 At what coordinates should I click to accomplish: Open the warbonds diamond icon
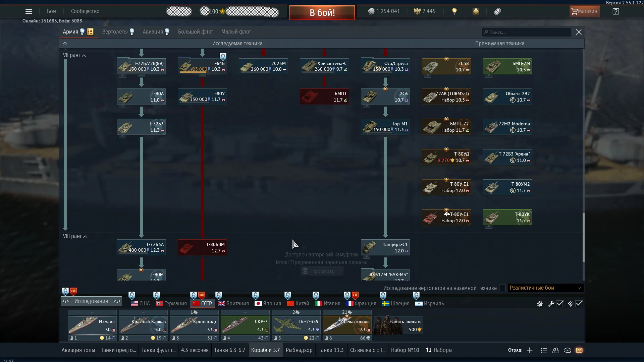[x=476, y=11]
